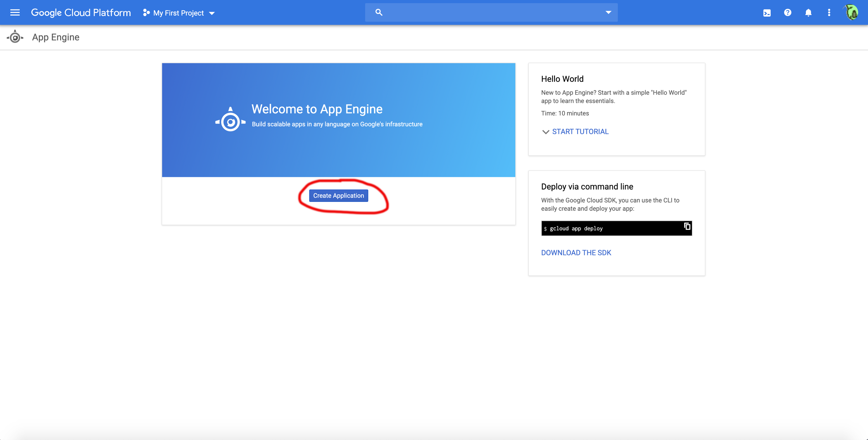Expand the START TUTORIAL chevron
Screen dimensions: 868x440
545,132
